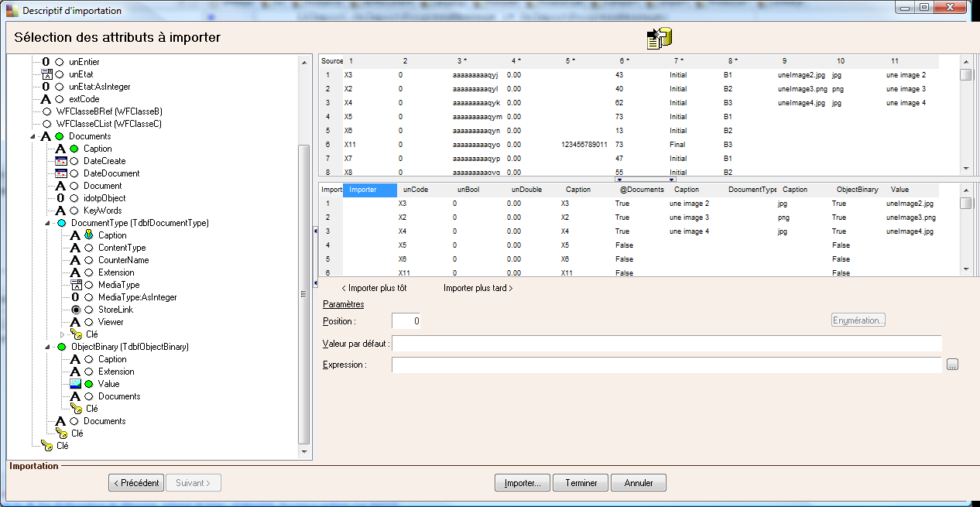Screen dimensions: 980x507
Task: Toggle the import circle for WFClasseBRef
Action: point(47,111)
